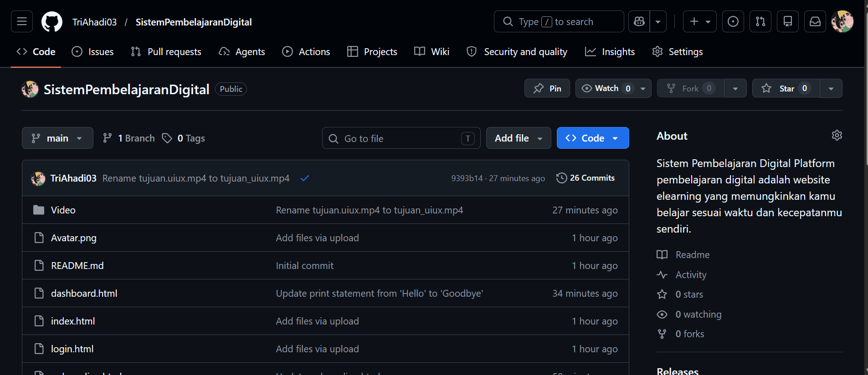This screenshot has height=375, width=868.
Task: Open the Avatar.png file
Action: [74, 238]
